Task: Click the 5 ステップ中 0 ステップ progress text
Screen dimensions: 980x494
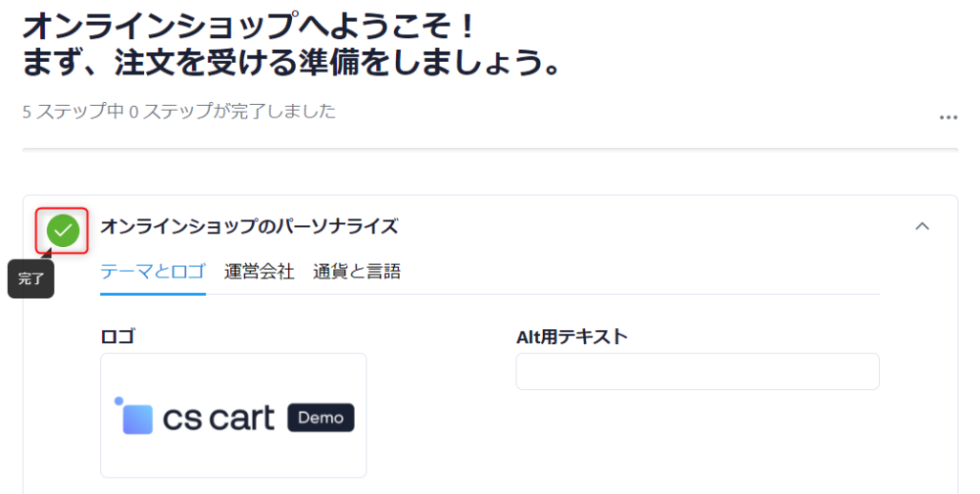Action: tap(179, 111)
